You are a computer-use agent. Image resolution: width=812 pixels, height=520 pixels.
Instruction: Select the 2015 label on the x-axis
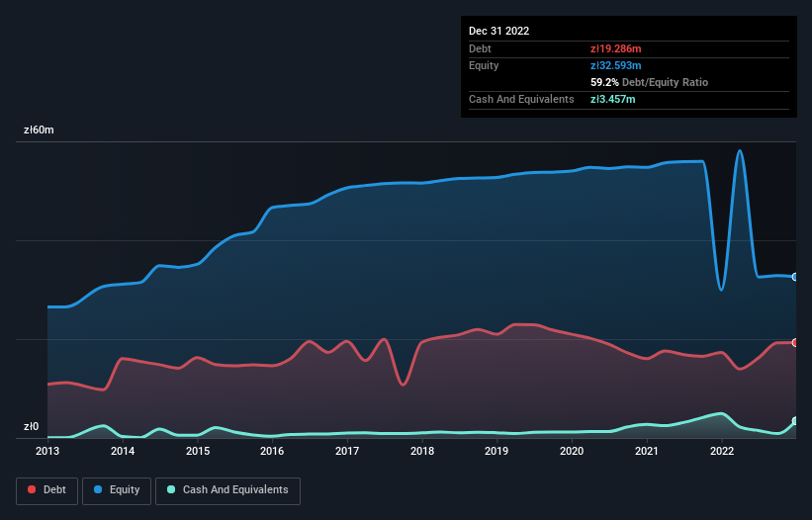(x=198, y=451)
